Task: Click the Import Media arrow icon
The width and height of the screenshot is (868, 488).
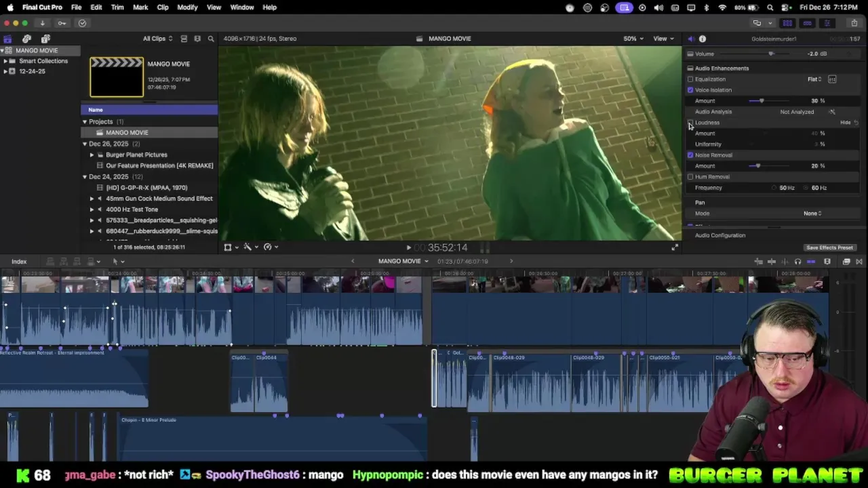Action: click(x=42, y=23)
